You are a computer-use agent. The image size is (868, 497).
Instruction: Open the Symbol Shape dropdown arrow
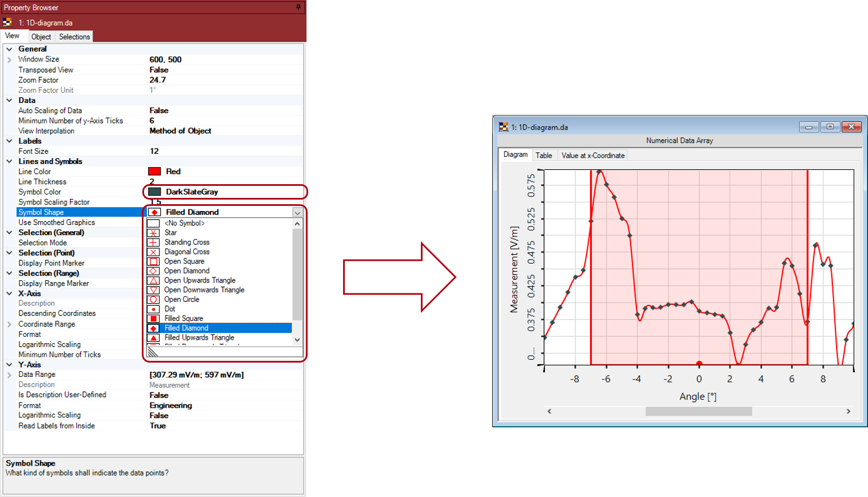297,212
